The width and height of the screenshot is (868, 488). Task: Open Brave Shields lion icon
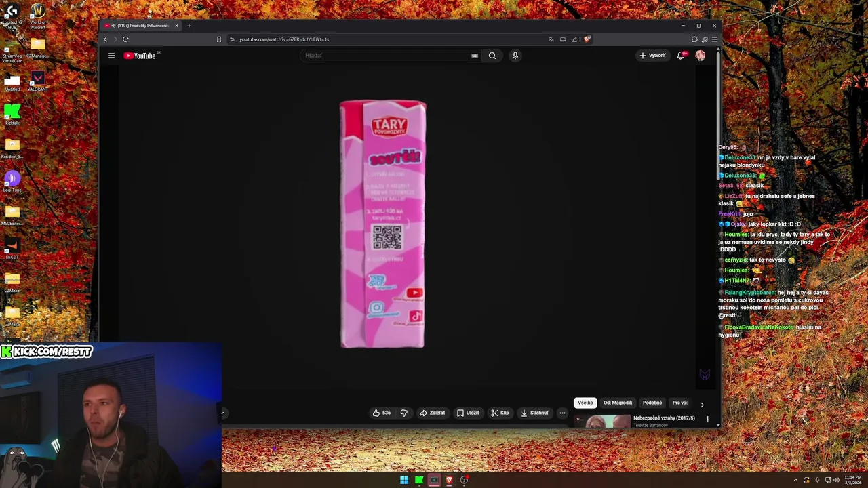[587, 39]
